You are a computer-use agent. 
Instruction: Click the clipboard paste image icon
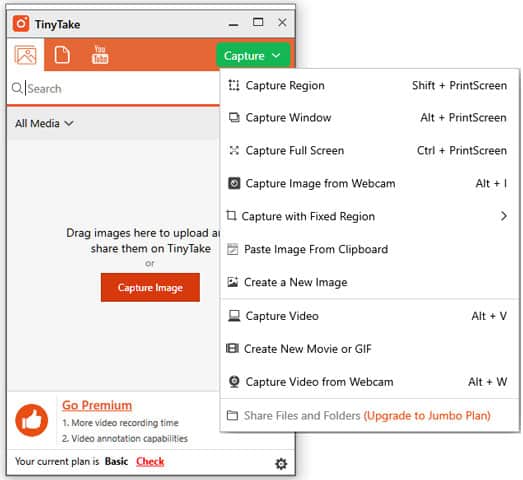pyautogui.click(x=232, y=249)
